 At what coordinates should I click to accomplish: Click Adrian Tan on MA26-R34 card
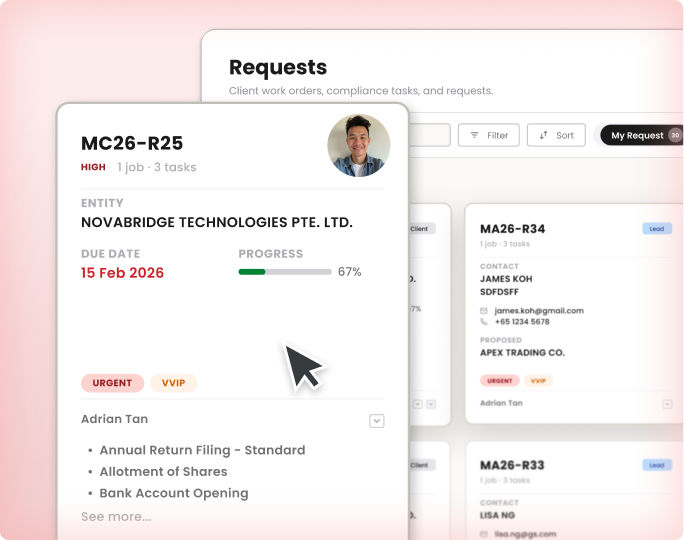point(501,403)
